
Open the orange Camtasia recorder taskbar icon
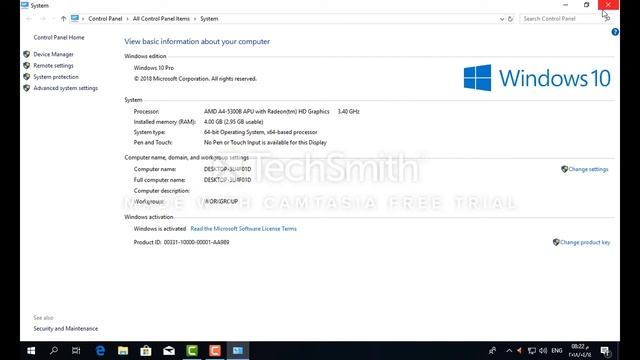215,351
